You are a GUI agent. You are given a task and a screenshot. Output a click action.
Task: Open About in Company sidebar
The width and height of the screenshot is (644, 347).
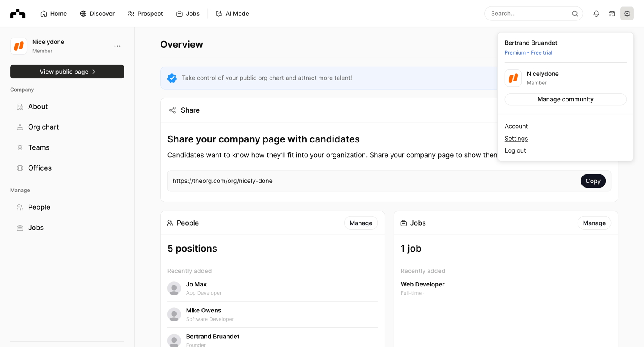(67, 107)
